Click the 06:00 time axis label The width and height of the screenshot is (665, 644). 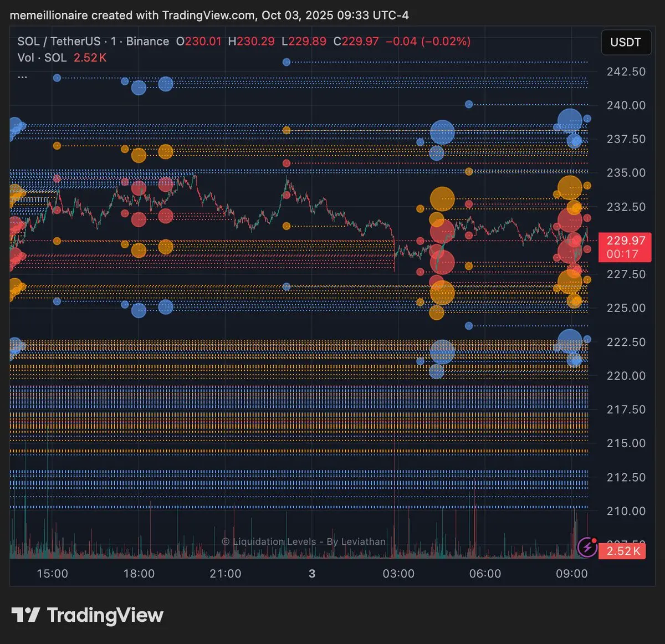[485, 574]
